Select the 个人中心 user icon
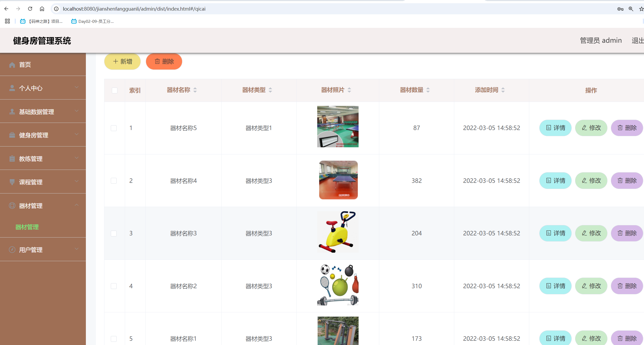The image size is (644, 345). 12,88
